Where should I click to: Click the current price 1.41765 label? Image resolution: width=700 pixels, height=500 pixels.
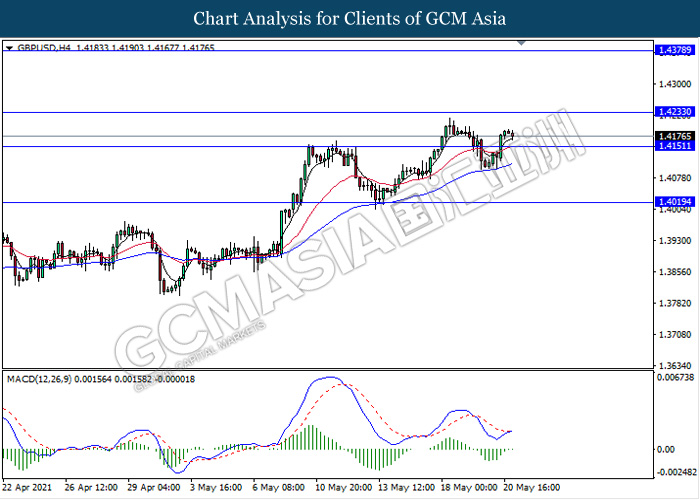click(x=675, y=136)
